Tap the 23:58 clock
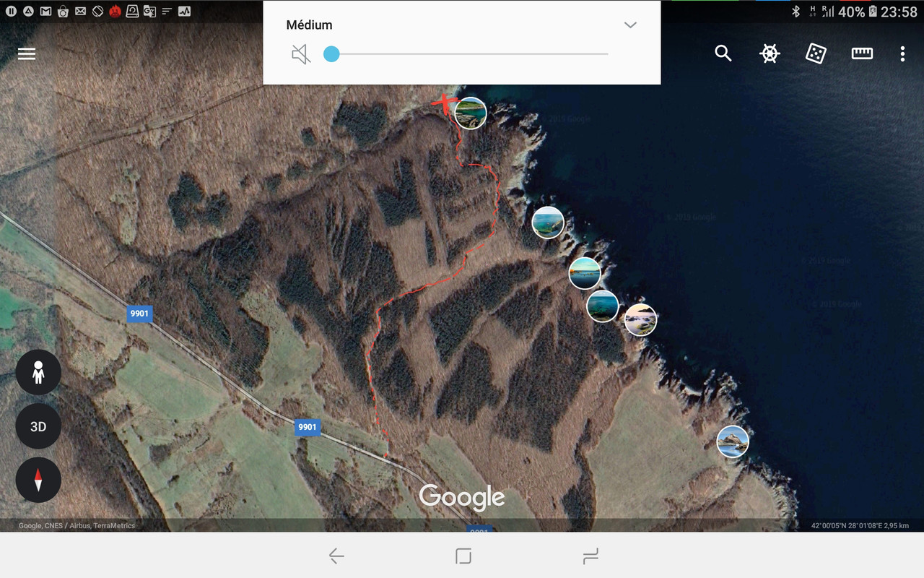The image size is (924, 578). [x=899, y=12]
